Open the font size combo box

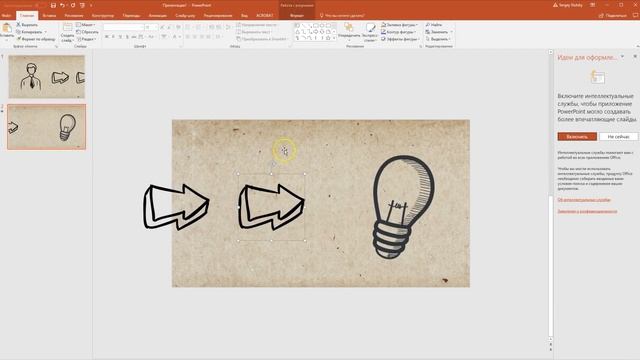click(x=151, y=27)
